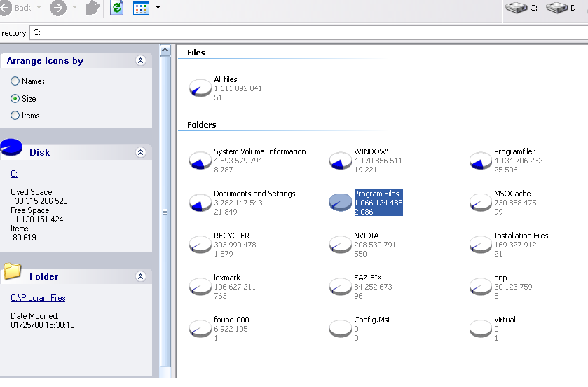Click the blue Disk pie icon
The width and height of the screenshot is (588, 387).
tap(11, 147)
